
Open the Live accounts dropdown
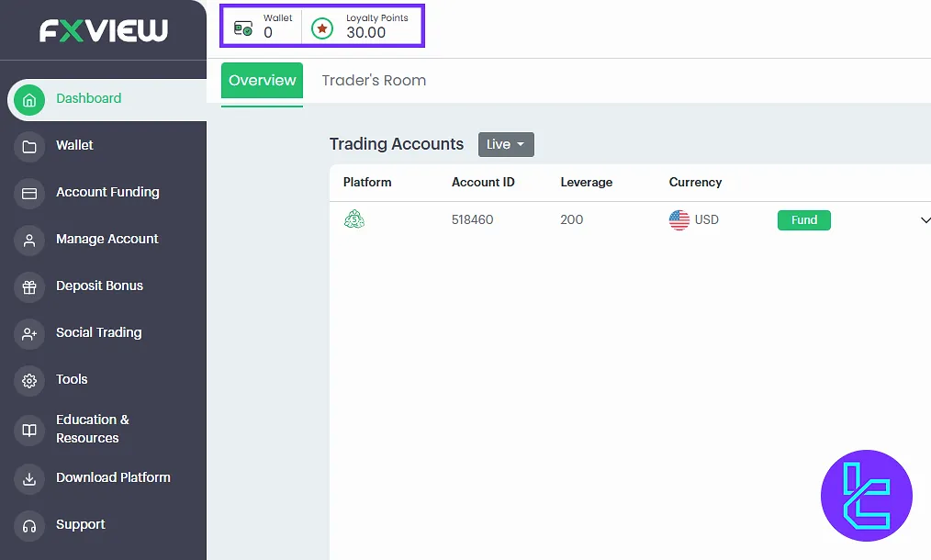(506, 144)
